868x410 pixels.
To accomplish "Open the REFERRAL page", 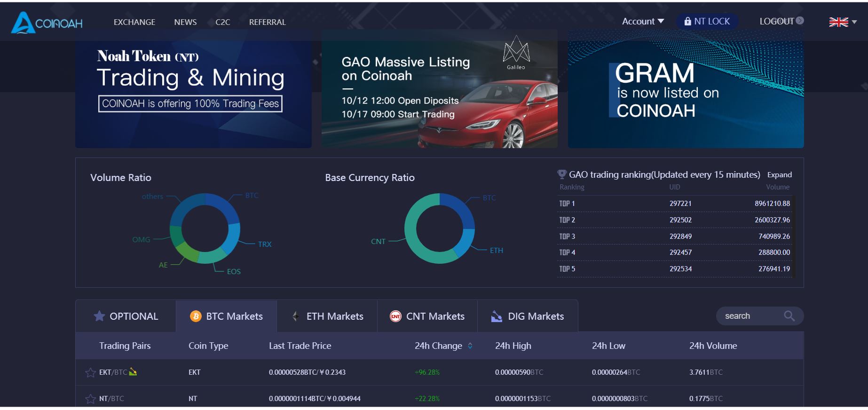I will (x=268, y=22).
